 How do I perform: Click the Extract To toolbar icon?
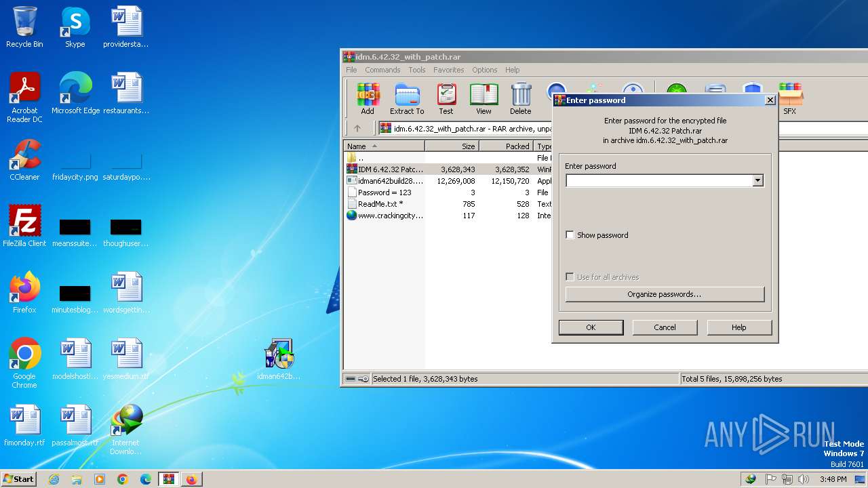(407, 98)
